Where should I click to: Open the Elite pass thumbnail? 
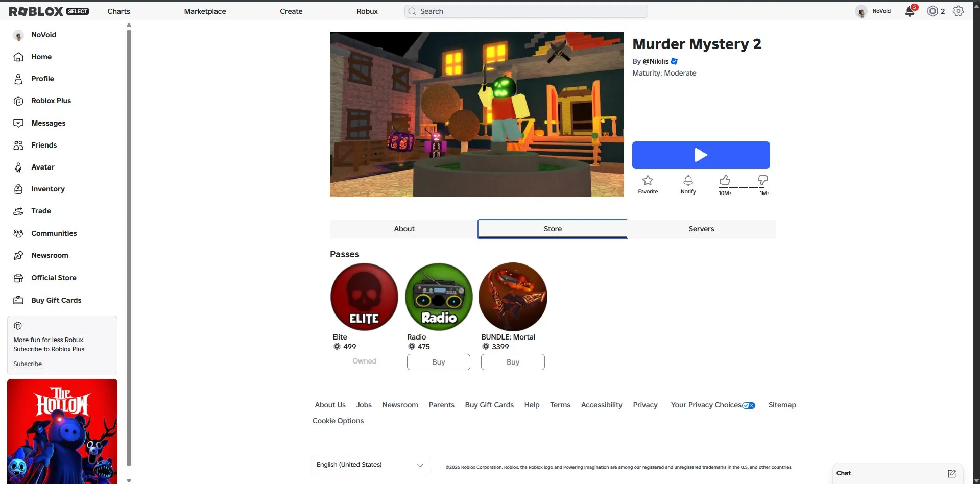tap(364, 297)
